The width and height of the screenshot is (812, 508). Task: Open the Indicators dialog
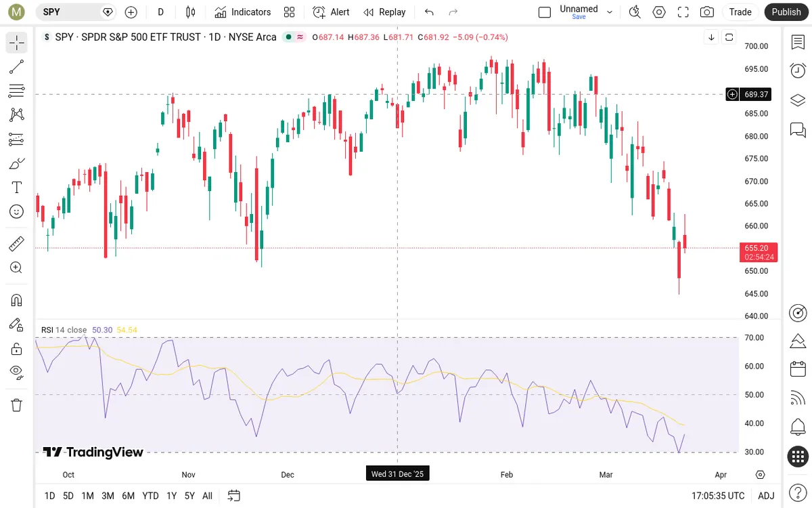(x=242, y=12)
